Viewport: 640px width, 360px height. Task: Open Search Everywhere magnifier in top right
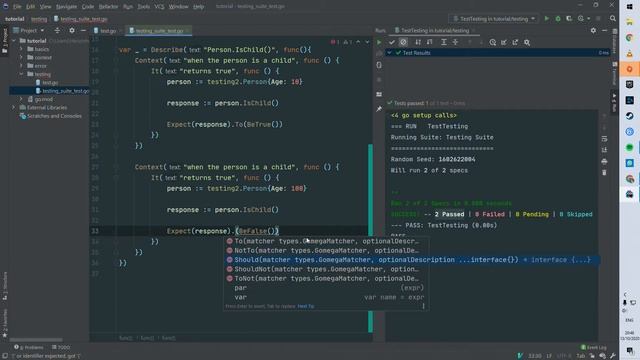coord(613,19)
